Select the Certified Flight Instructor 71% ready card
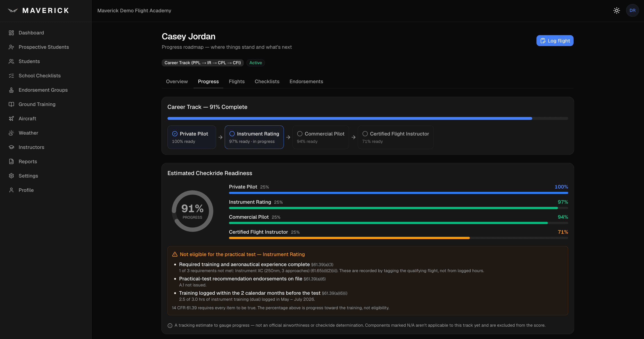Image resolution: width=644 pixels, height=339 pixels. [x=396, y=137]
